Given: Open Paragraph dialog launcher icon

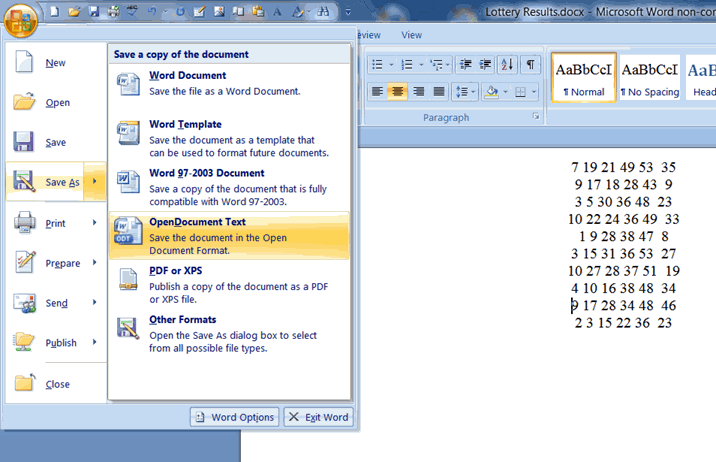Looking at the screenshot, I should click(536, 117).
